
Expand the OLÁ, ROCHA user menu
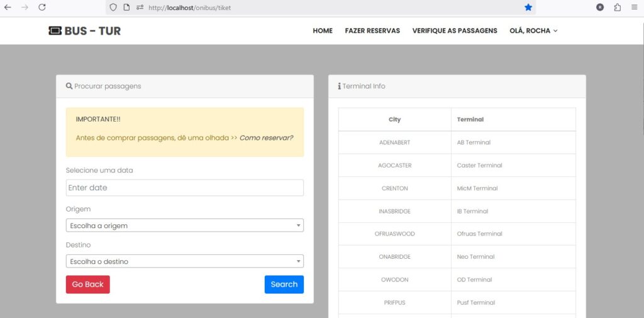(x=533, y=31)
